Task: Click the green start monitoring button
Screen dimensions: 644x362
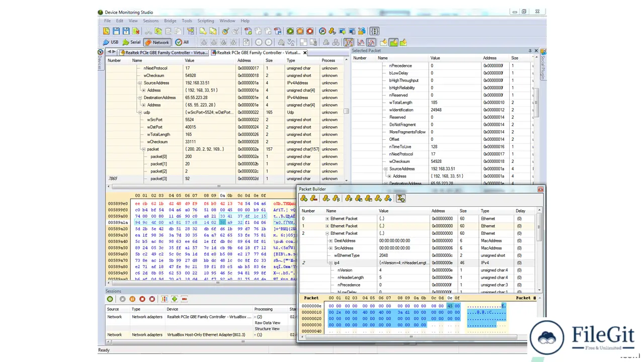Action: [290, 31]
